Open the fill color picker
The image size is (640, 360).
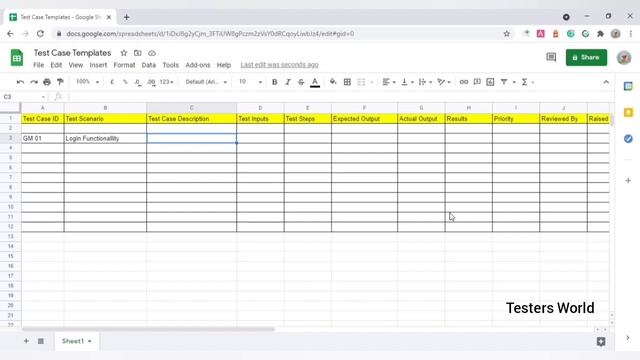[x=333, y=82]
